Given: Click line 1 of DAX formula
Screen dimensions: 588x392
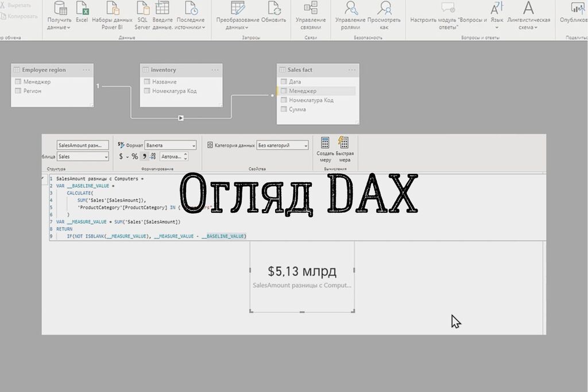Looking at the screenshot, I should (100, 179).
